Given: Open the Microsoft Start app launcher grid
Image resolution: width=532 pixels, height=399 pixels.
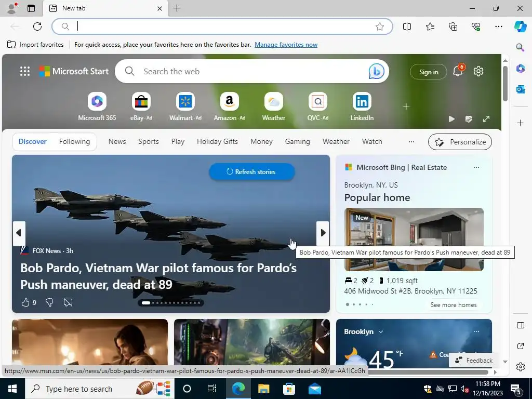Looking at the screenshot, I should coord(25,71).
